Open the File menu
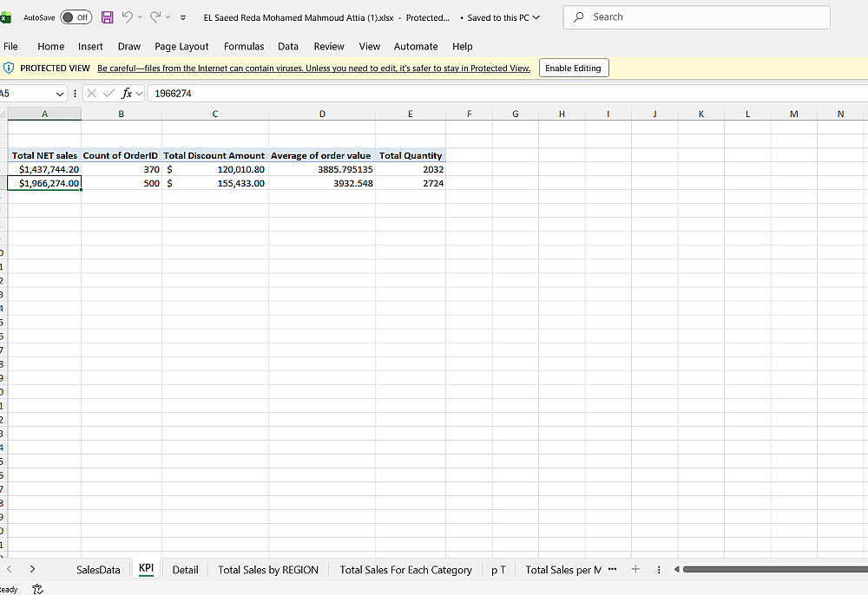 10,47
